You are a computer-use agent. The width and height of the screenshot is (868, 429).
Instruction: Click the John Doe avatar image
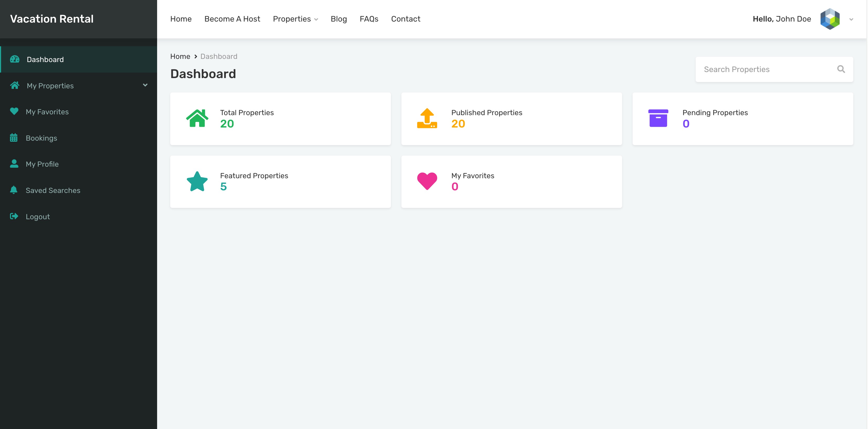click(830, 19)
